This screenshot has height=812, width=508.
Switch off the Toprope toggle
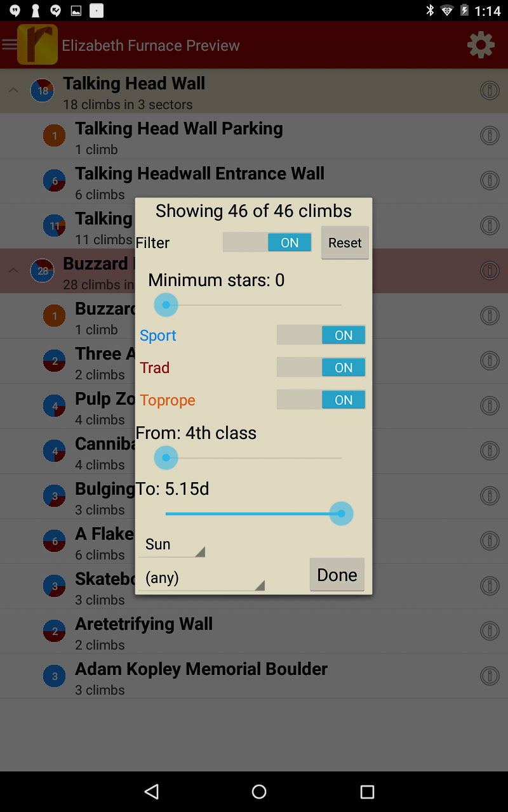(321, 400)
